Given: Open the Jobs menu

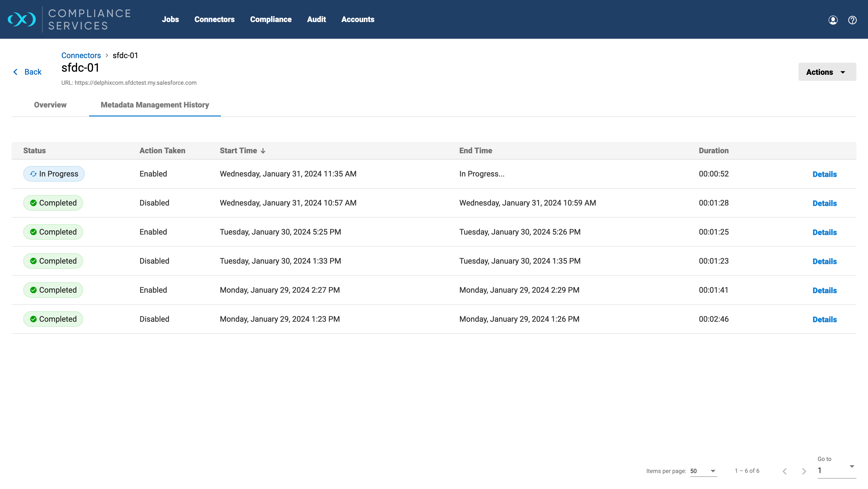Looking at the screenshot, I should [x=170, y=20].
